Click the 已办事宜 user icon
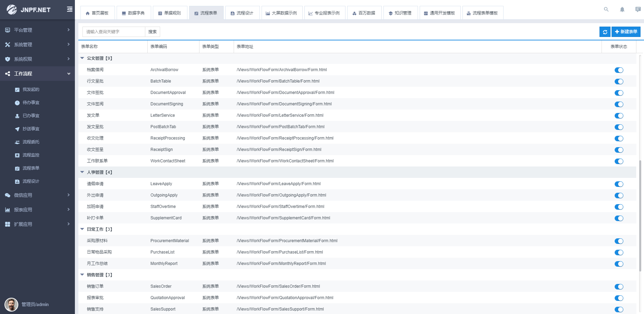The width and height of the screenshot is (644, 314). tap(17, 116)
